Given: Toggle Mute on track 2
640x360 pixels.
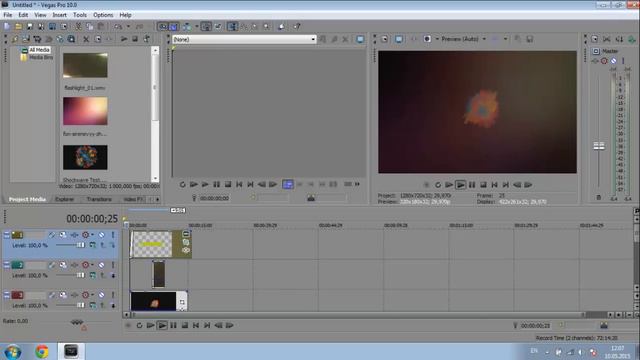Looking at the screenshot, I should pos(102,265).
